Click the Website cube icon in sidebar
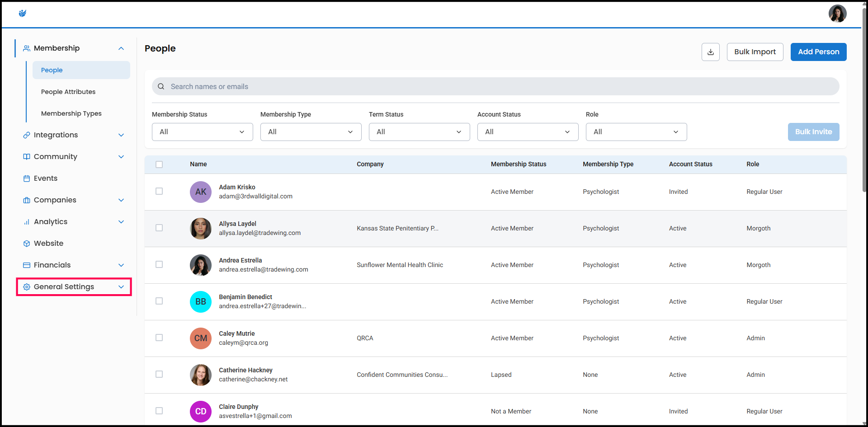Viewport: 868px width, 427px height. 27,244
